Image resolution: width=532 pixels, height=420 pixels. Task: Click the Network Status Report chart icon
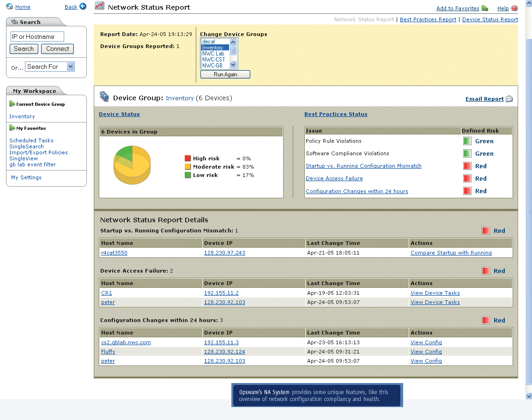click(x=99, y=6)
